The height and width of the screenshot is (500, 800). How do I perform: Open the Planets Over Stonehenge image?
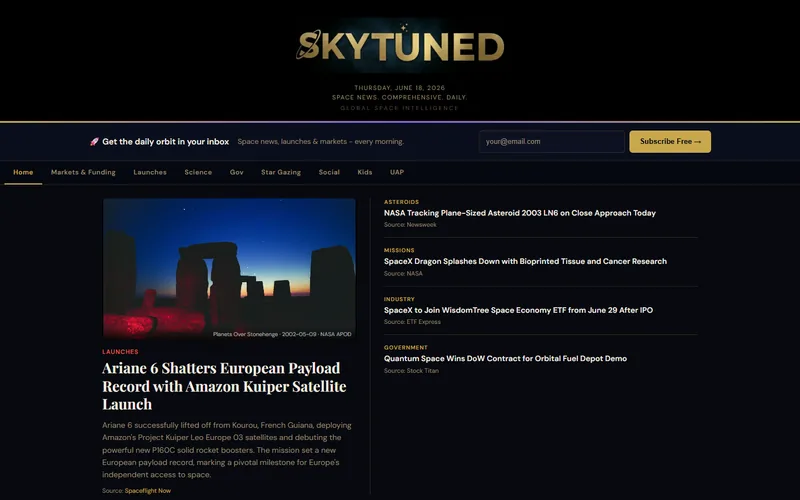[229, 268]
